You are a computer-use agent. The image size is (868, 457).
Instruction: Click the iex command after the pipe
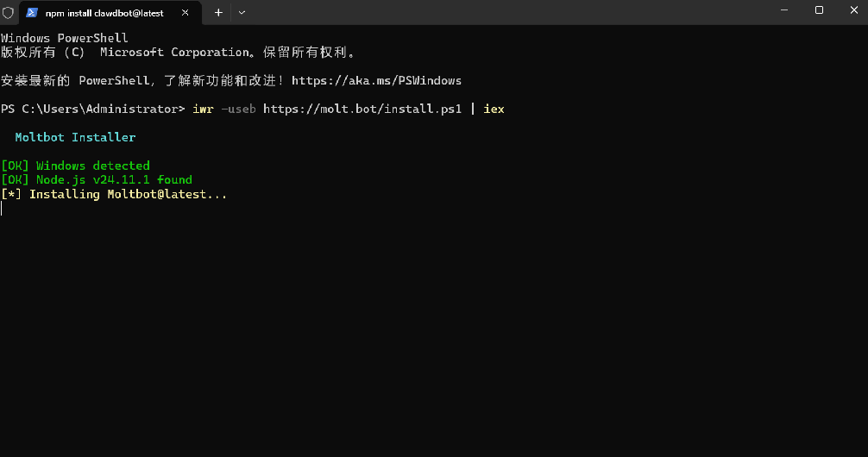click(494, 110)
